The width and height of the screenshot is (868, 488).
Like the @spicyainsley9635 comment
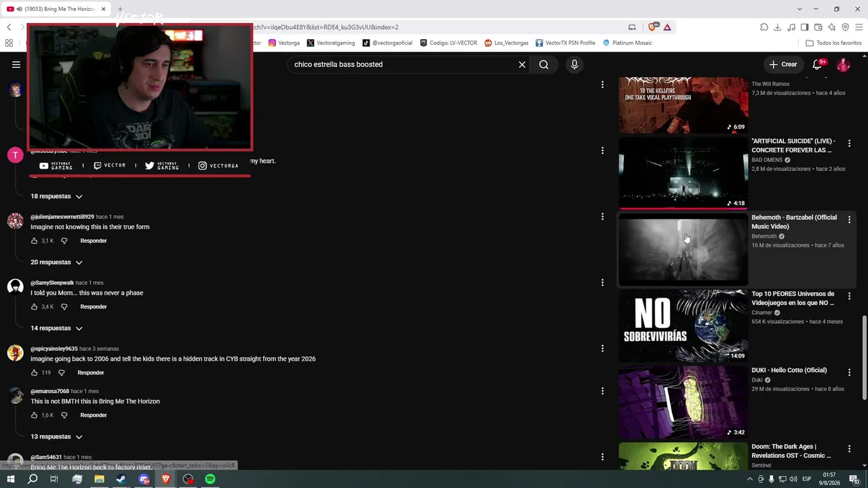click(x=35, y=373)
